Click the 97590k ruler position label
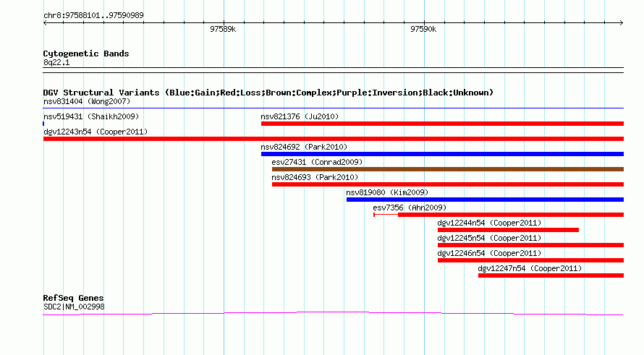This screenshot has width=644, height=355. click(x=423, y=29)
